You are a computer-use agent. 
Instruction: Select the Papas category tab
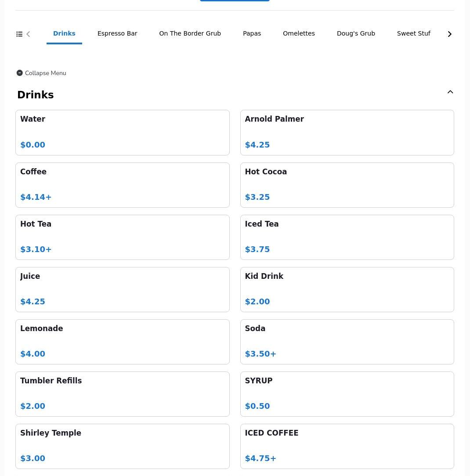point(252,34)
